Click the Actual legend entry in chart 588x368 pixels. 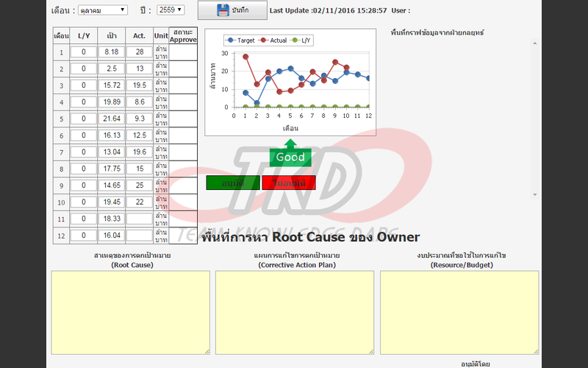(273, 40)
